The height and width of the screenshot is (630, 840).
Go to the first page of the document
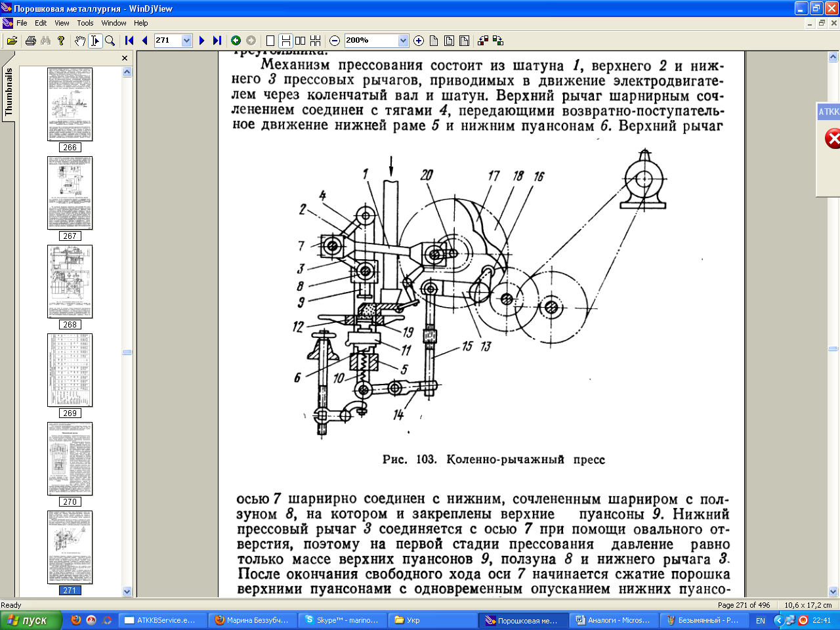click(129, 41)
